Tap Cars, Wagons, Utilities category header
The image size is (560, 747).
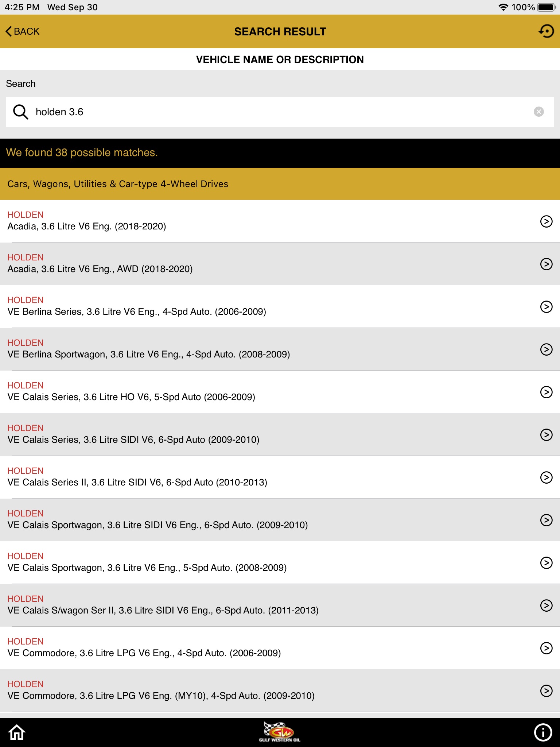pos(280,184)
